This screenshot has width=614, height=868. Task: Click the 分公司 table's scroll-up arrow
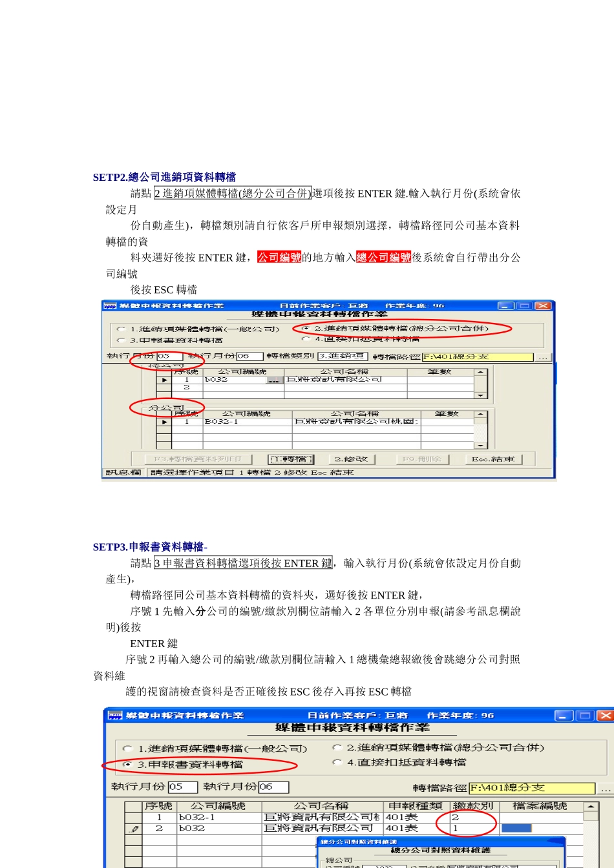480,414
